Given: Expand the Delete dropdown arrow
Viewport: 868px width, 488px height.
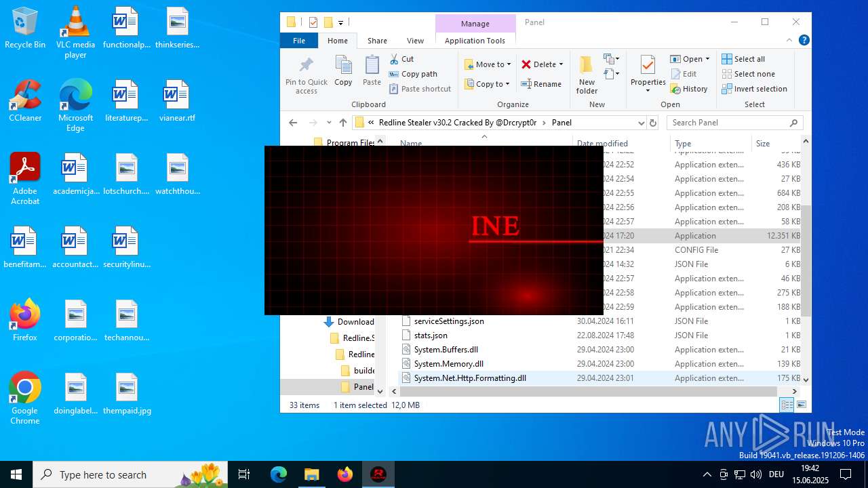Looking at the screenshot, I should (561, 64).
